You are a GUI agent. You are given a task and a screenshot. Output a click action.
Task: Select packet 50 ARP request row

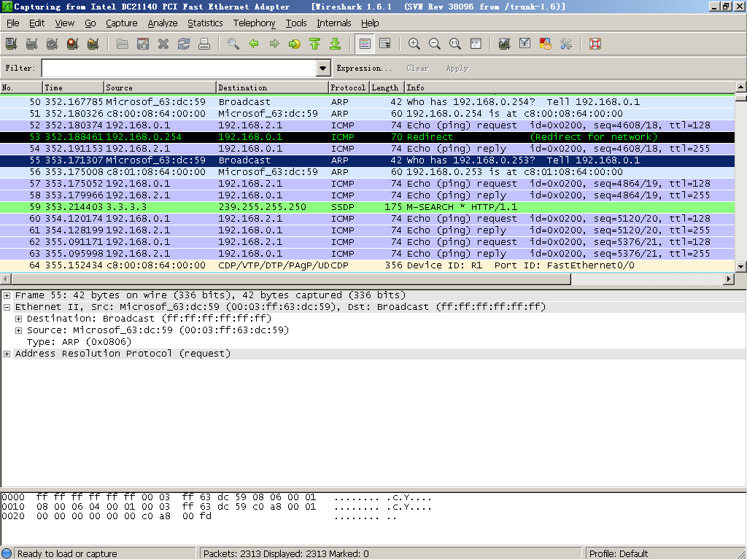[x=368, y=102]
